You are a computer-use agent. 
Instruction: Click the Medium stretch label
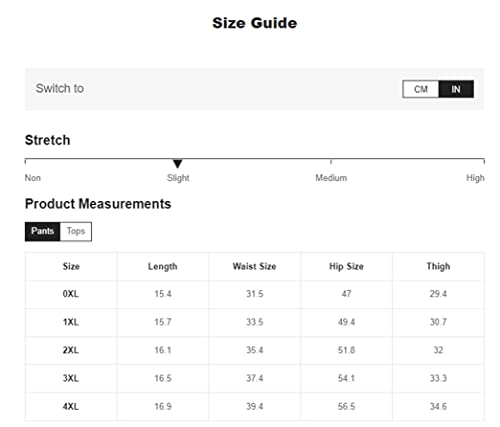point(331,178)
